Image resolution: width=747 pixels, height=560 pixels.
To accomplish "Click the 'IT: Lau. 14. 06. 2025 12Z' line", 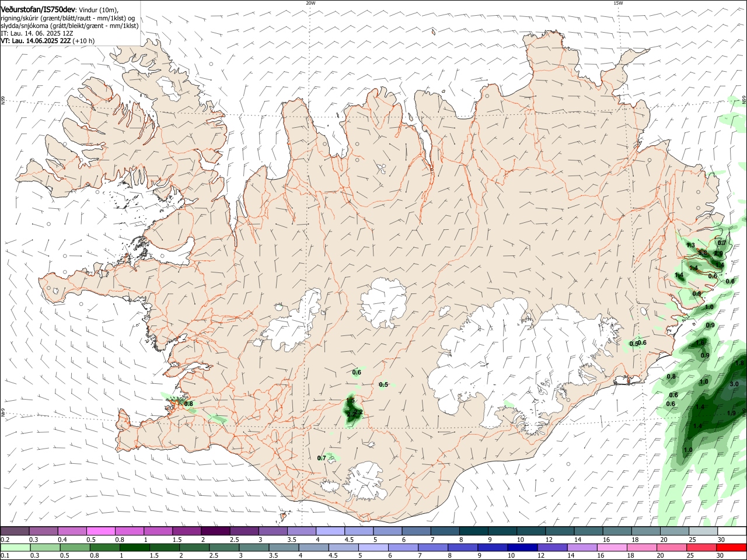I will pos(37,33).
